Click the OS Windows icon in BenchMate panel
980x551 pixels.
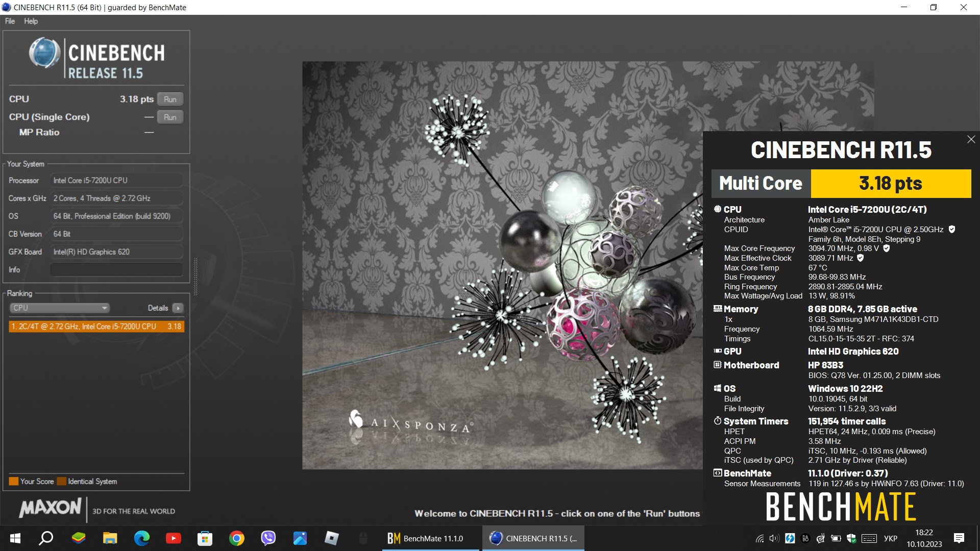[x=718, y=388]
